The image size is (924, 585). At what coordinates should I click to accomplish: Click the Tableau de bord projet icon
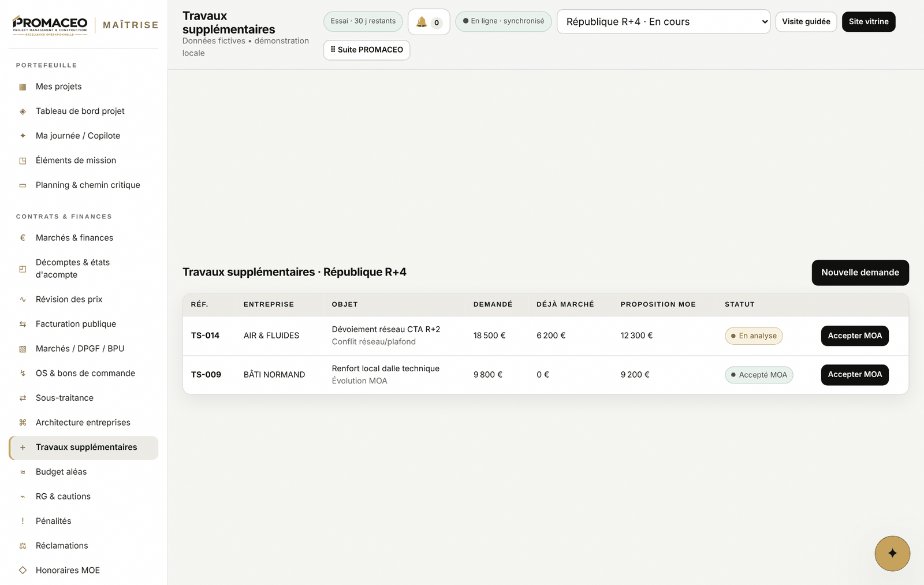pos(23,111)
